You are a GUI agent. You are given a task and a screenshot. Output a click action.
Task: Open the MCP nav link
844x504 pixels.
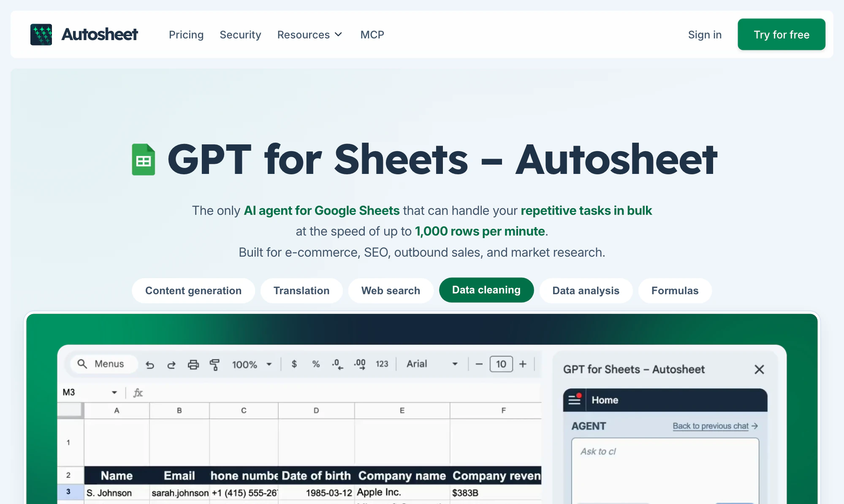coord(372,35)
